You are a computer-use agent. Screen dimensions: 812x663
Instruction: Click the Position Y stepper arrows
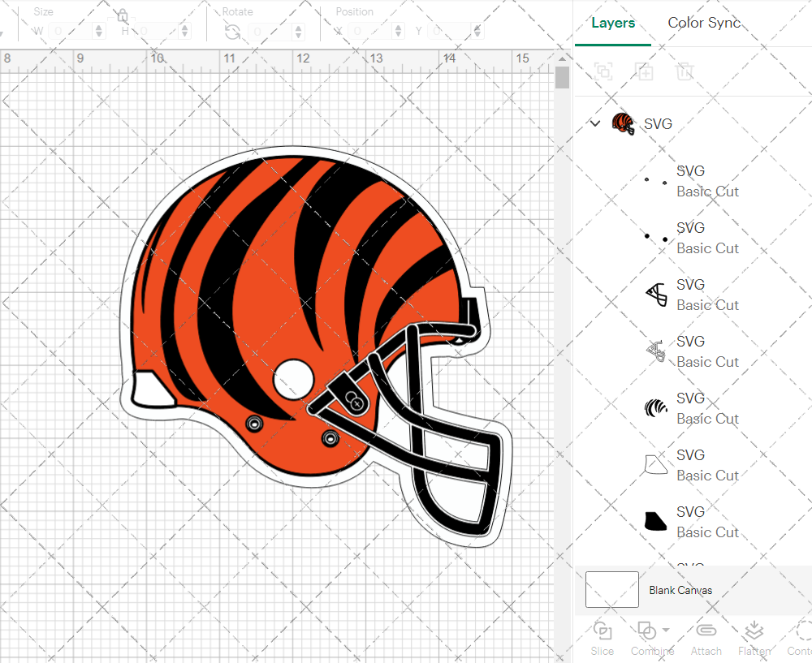tap(477, 31)
